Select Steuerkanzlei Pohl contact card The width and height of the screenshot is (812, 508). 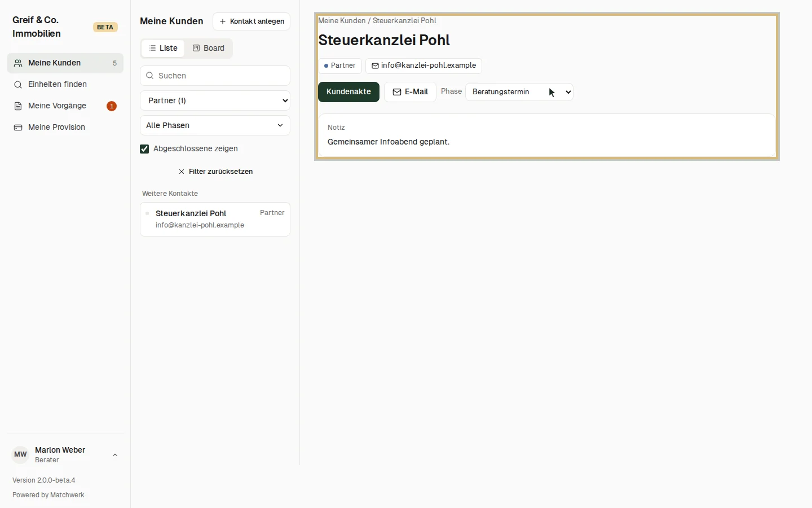(215, 219)
